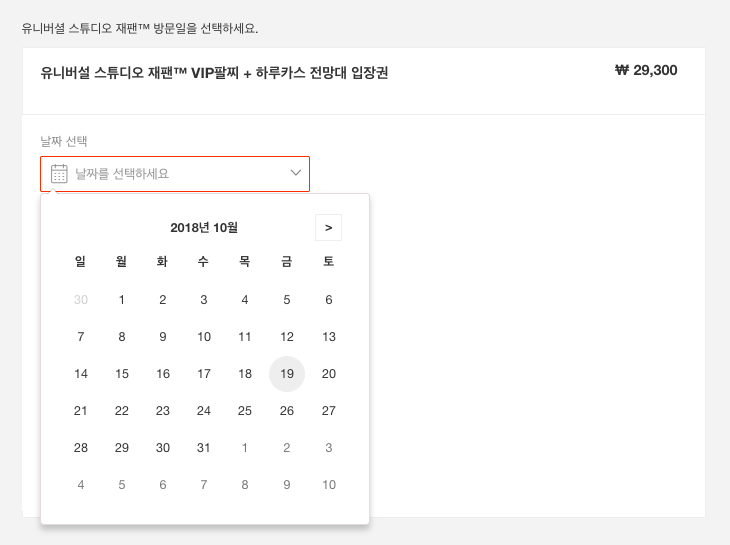
Task: Go to next month with the > arrow
Action: coord(328,228)
